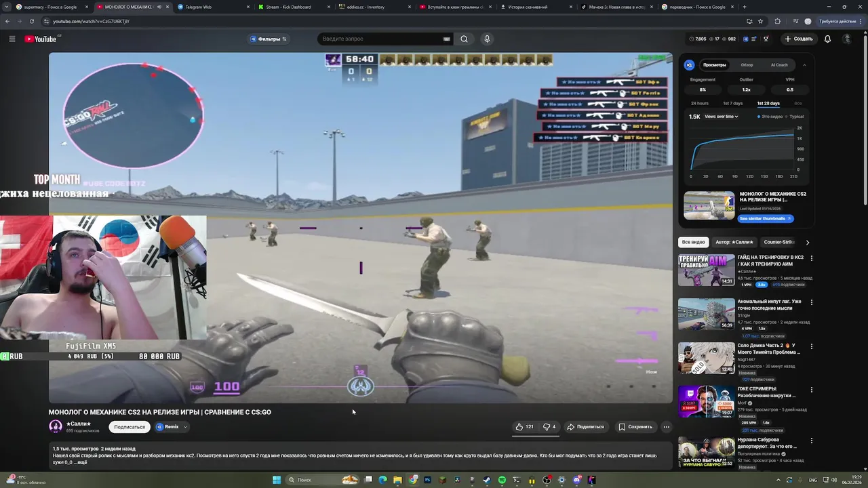The width and height of the screenshot is (868, 488).
Task: Select the 1st 7 days range
Action: [x=732, y=103]
